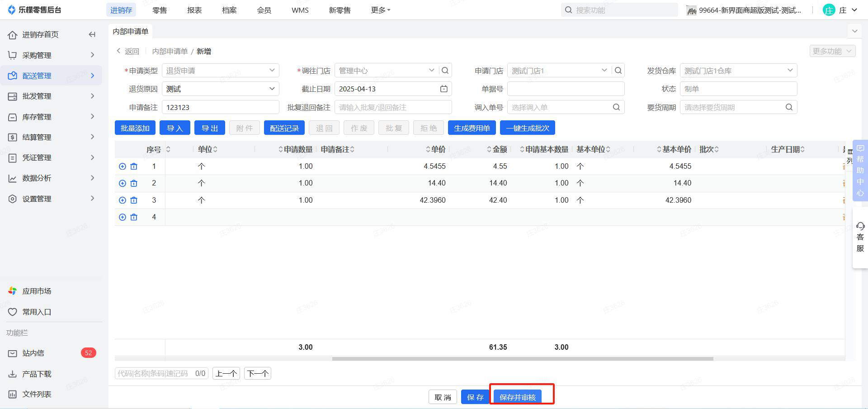Click the add-row plus icon on row 1

coord(122,166)
